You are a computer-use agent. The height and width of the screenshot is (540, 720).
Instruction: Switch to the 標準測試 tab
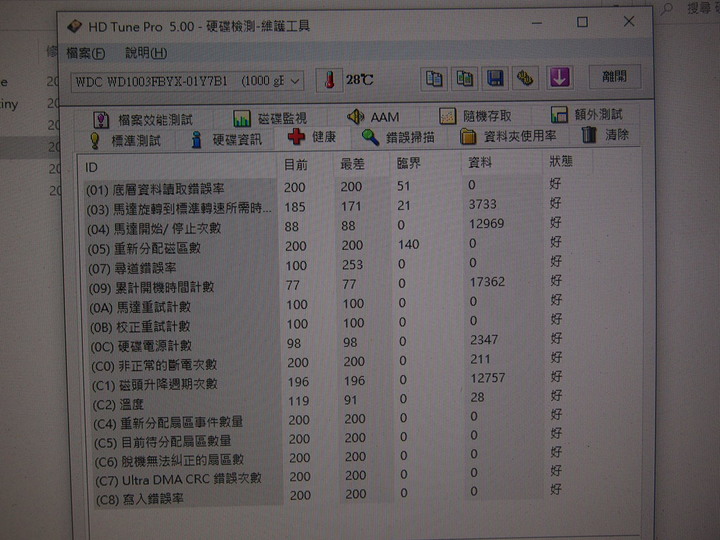coord(125,141)
